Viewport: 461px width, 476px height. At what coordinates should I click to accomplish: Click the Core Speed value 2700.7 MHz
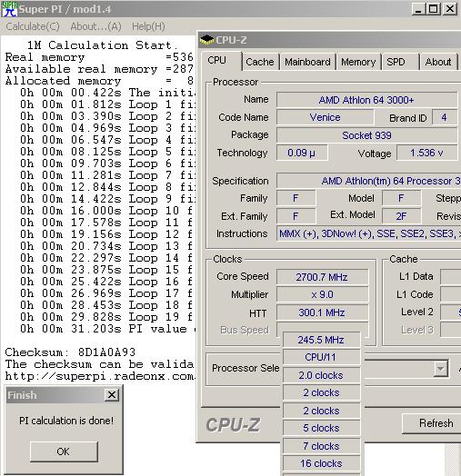(x=322, y=277)
